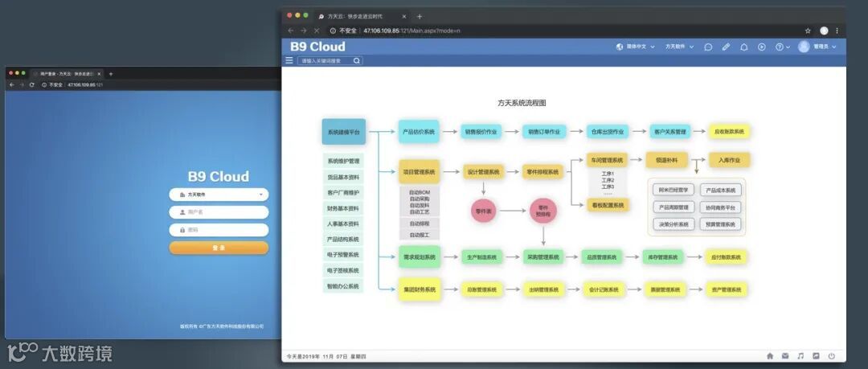Click the 入库作业 flowchart node

[730, 160]
